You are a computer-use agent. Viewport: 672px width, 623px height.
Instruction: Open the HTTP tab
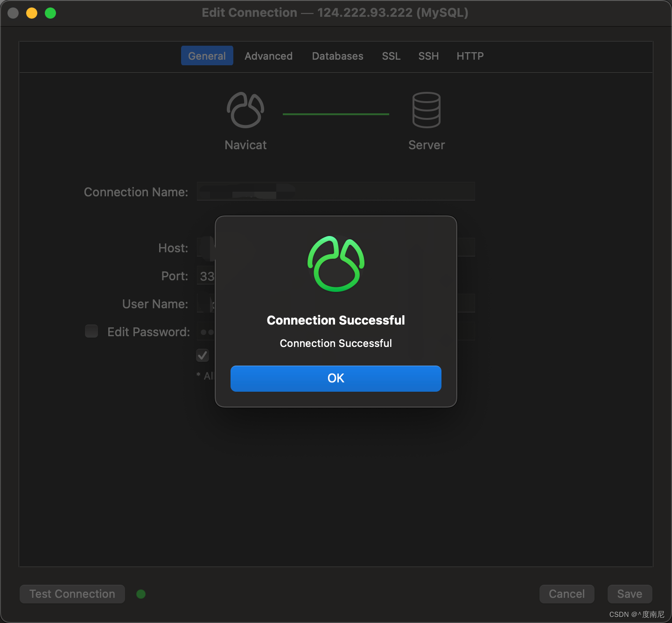[x=470, y=56]
